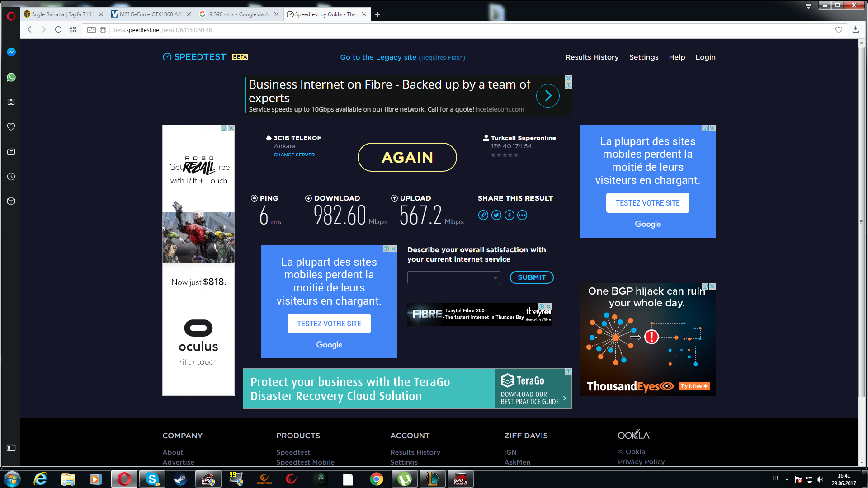Viewport: 868px width, 488px height.
Task: Open Opera history sidebar icon
Action: [x=11, y=177]
